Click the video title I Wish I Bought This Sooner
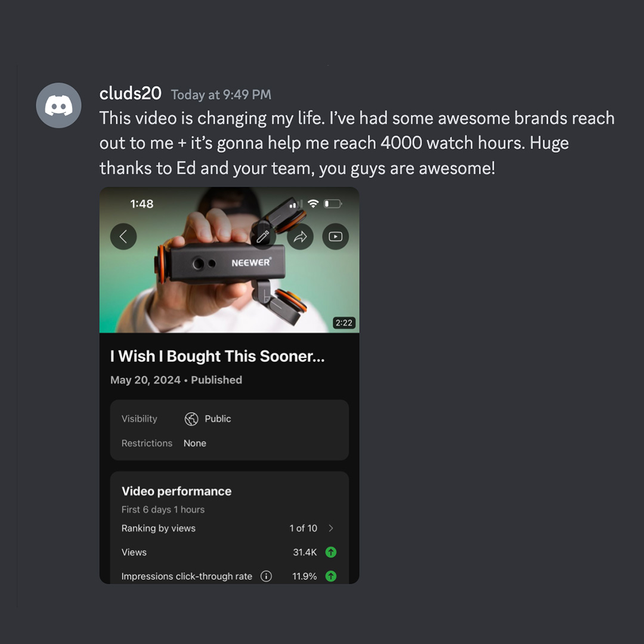 coord(217,356)
